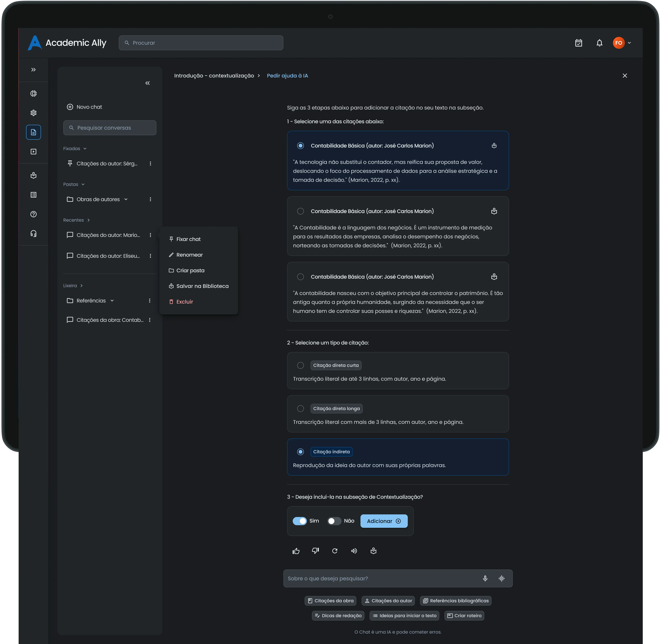Select second citation about linguagem dos negócios
Viewport: 661px width, 644px height.
point(300,211)
